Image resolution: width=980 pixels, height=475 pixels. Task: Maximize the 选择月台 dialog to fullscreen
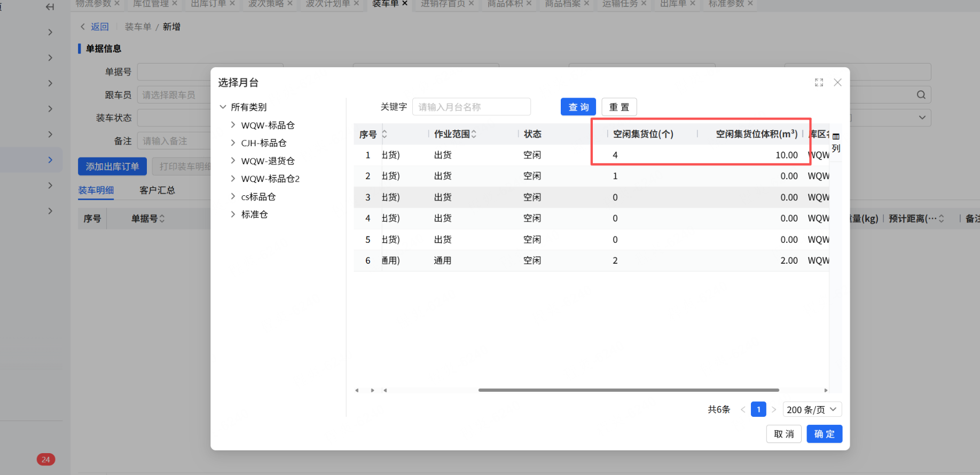(x=819, y=83)
